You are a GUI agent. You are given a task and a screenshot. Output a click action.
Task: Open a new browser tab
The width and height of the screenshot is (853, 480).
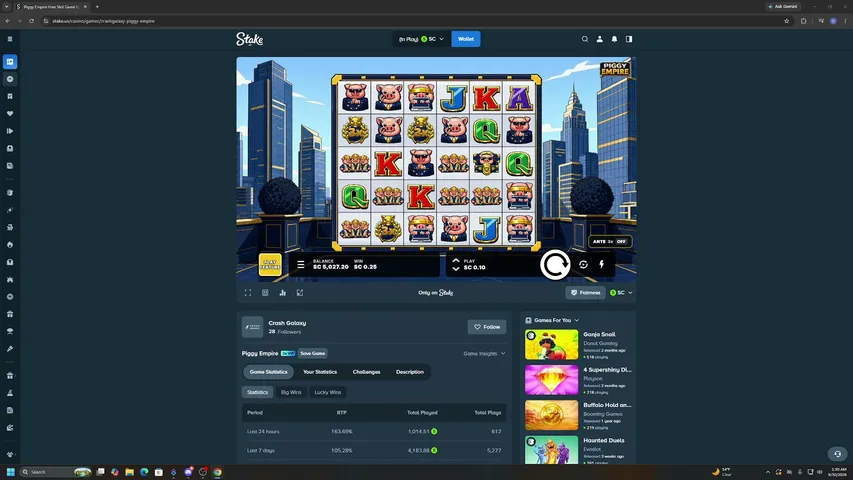(97, 7)
